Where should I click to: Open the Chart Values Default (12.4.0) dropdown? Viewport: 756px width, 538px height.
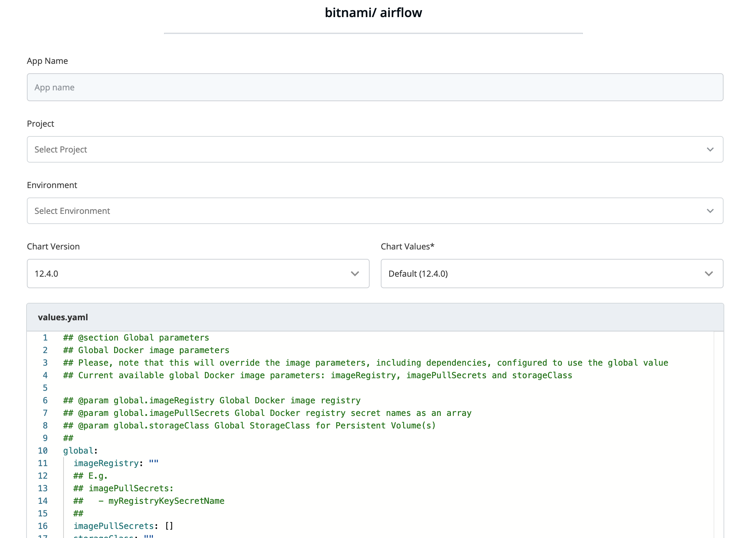coord(552,274)
